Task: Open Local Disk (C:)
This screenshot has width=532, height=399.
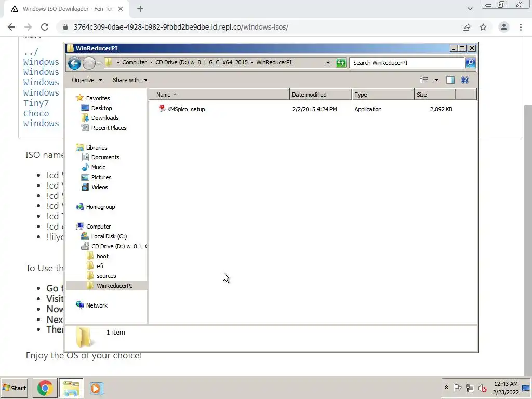Action: (109, 236)
